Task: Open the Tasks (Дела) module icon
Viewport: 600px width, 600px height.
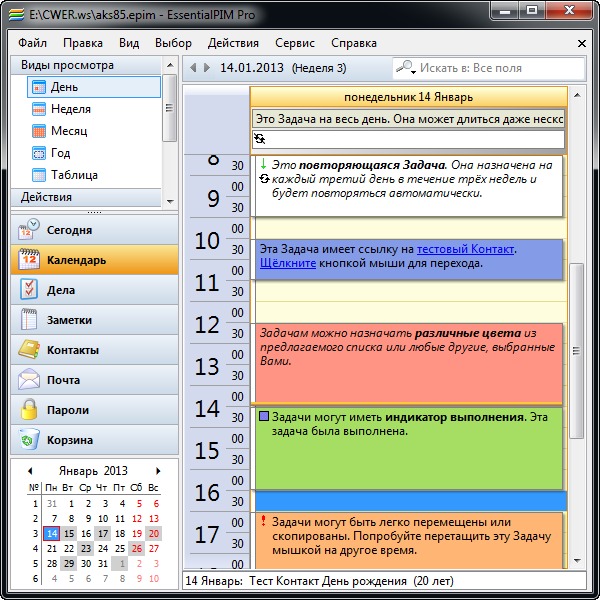Action: pyautogui.click(x=29, y=290)
